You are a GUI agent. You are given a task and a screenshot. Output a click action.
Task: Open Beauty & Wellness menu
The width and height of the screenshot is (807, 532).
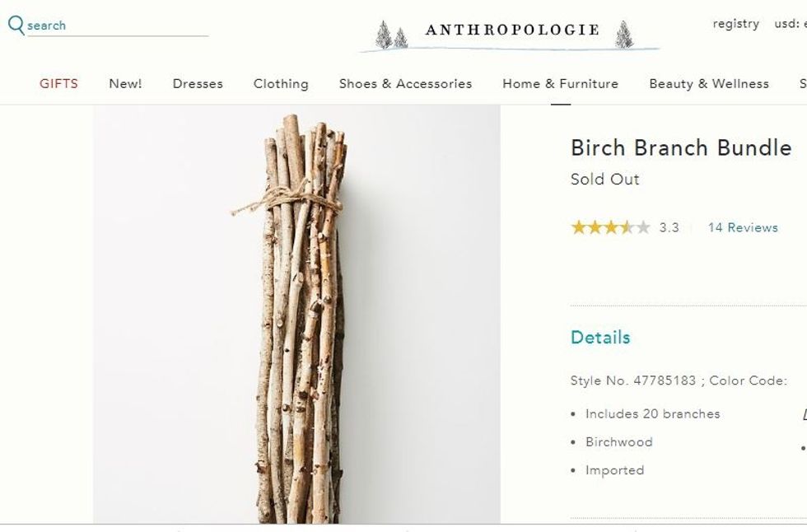click(708, 83)
